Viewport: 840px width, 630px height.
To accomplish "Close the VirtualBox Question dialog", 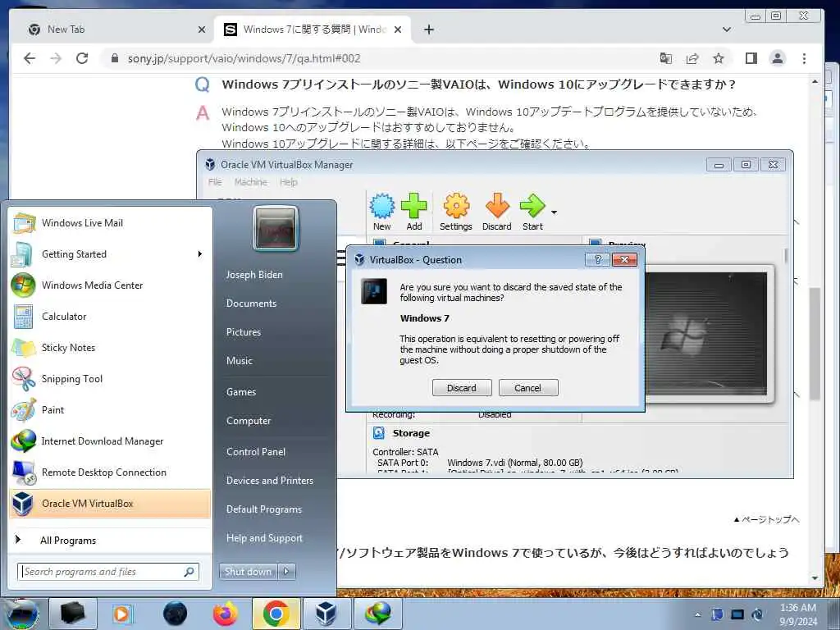I will tap(624, 260).
